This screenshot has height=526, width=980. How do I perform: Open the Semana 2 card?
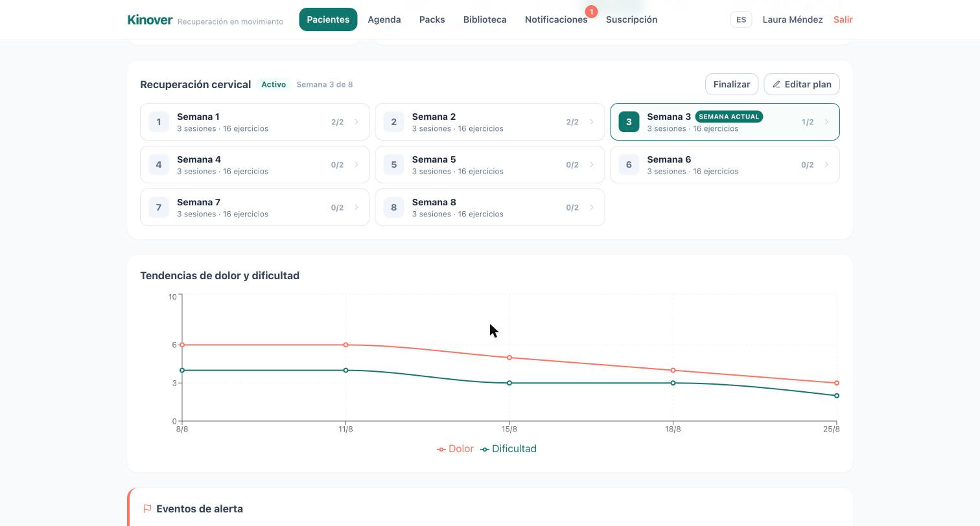tap(490, 122)
